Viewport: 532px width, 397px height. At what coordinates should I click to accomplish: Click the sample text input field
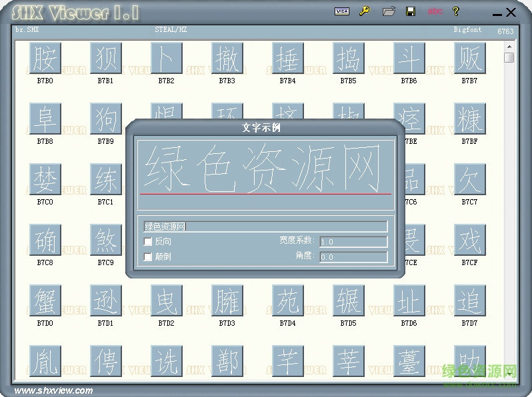click(x=265, y=226)
